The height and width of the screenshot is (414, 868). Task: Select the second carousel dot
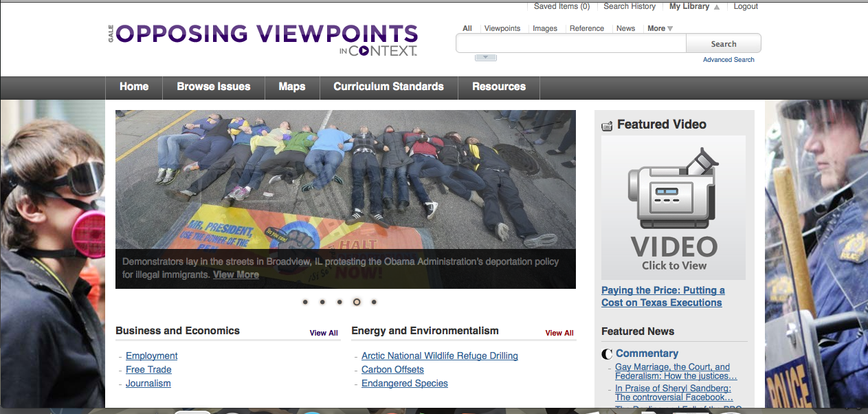tap(322, 302)
